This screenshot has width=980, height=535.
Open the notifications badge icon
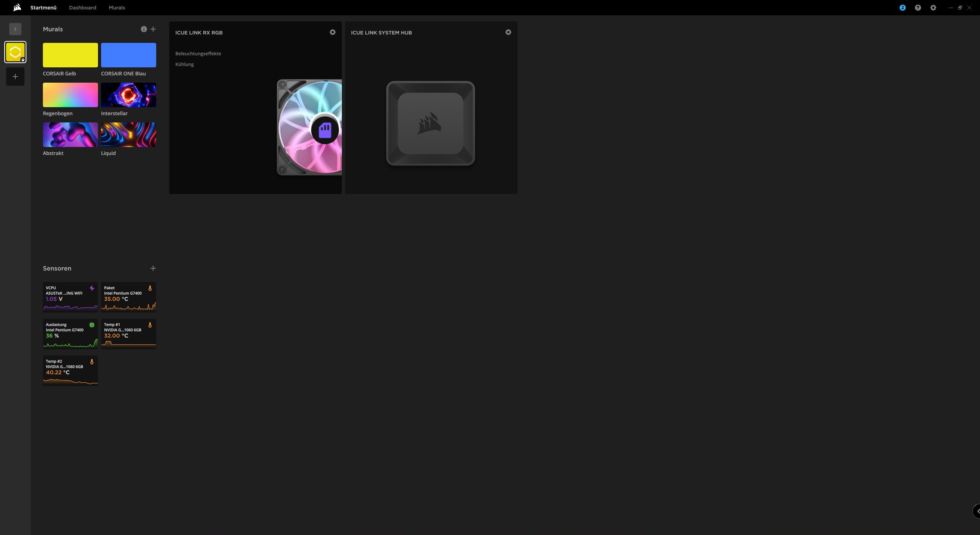click(x=902, y=8)
